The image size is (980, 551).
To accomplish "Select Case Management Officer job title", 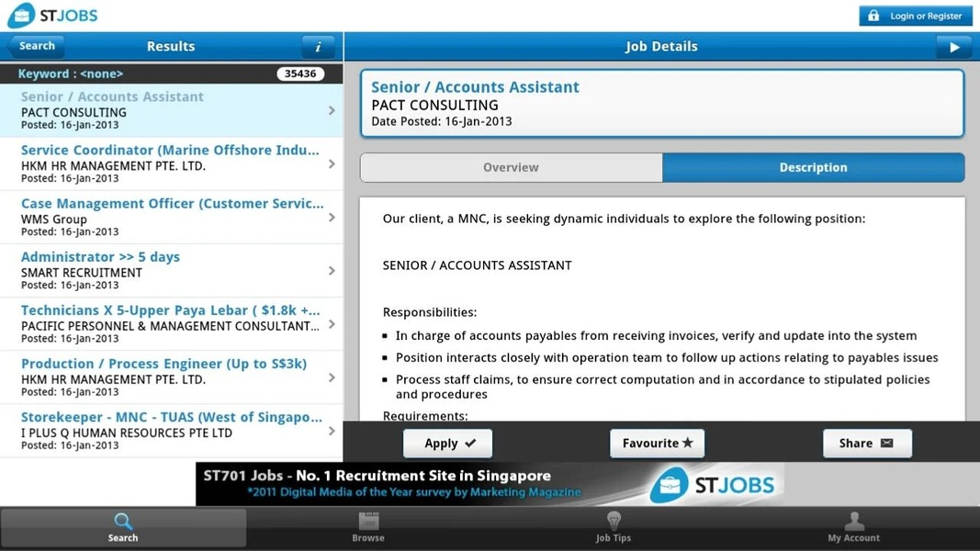I will [x=173, y=204].
